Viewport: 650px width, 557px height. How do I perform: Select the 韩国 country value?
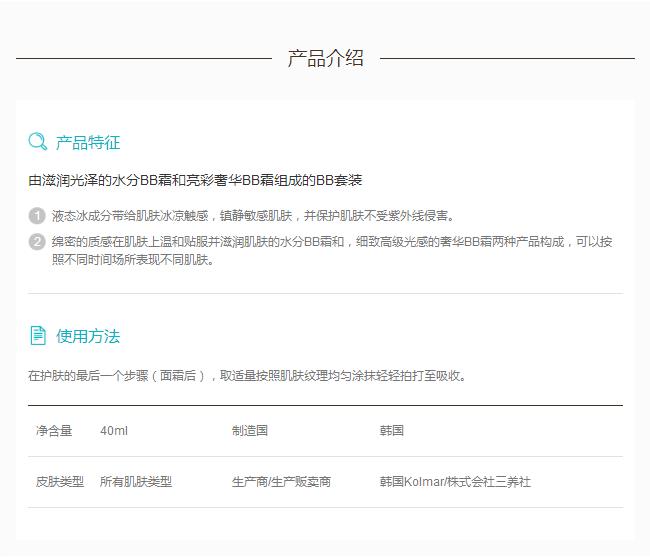392,431
